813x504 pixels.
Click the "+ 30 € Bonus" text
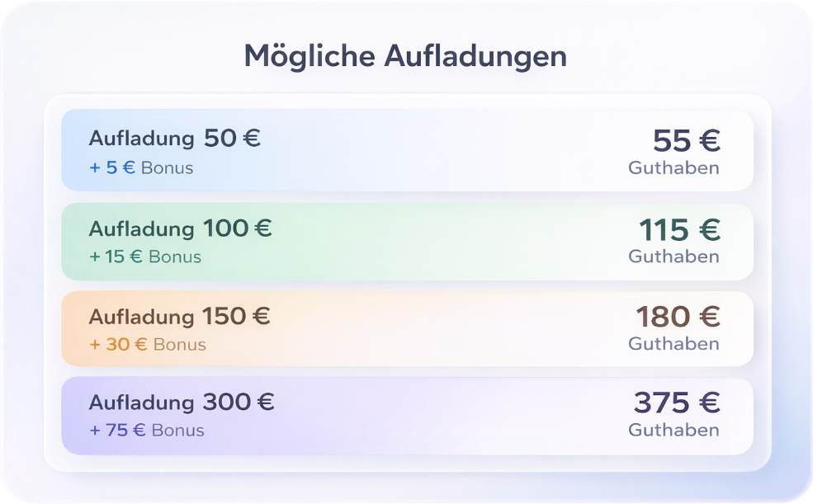(x=147, y=344)
